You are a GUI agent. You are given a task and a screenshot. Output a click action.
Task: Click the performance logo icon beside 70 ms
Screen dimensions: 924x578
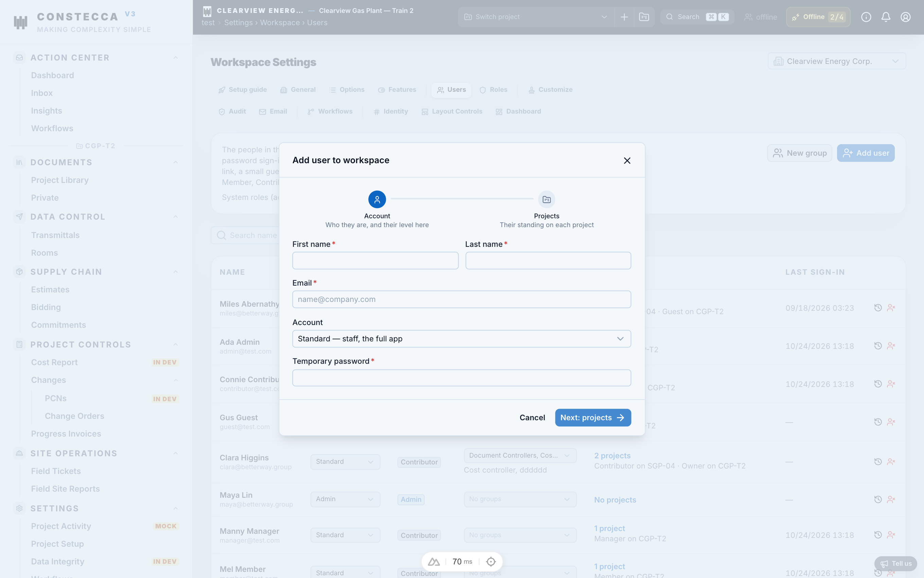click(434, 562)
